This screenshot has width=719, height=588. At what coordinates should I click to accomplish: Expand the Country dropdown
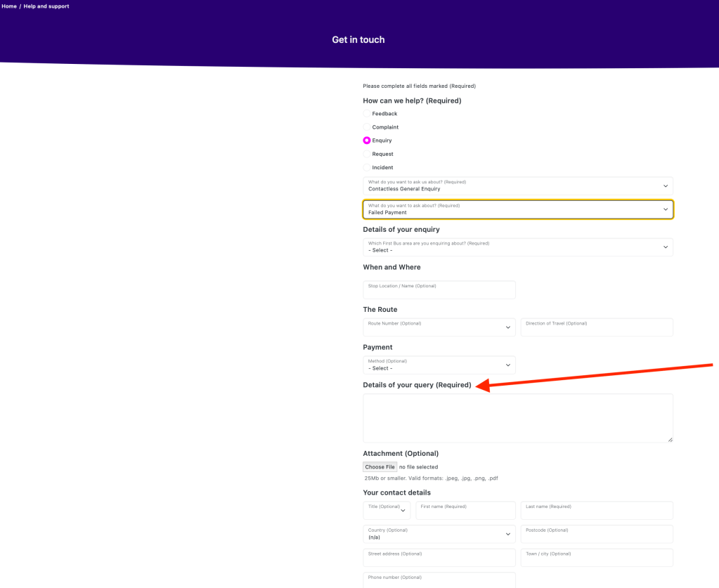439,534
